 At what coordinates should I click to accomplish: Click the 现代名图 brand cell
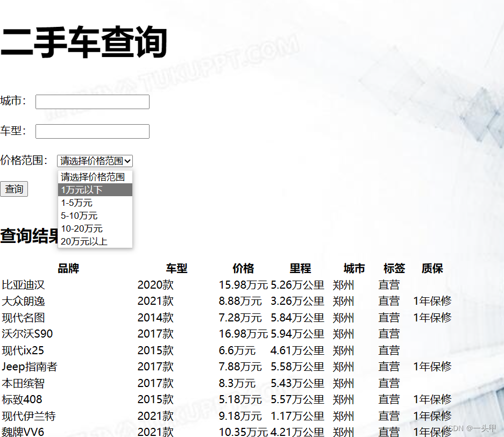[x=23, y=318]
